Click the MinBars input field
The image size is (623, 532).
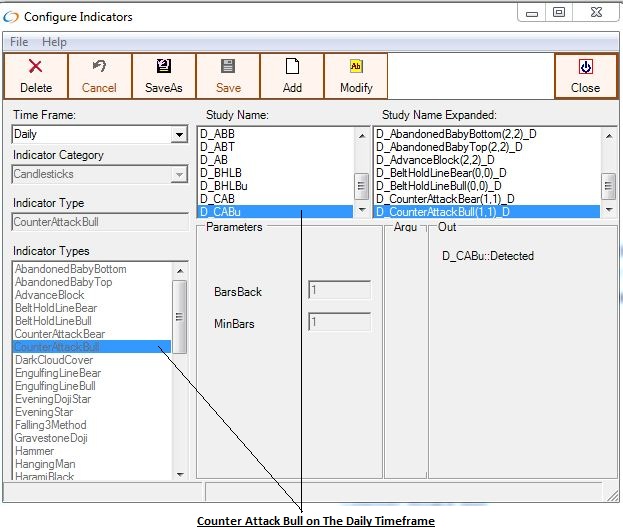(339, 323)
